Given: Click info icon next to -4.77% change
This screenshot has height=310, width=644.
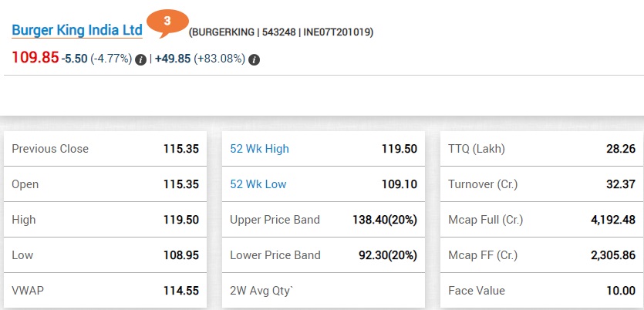Looking at the screenshot, I should (x=140, y=59).
